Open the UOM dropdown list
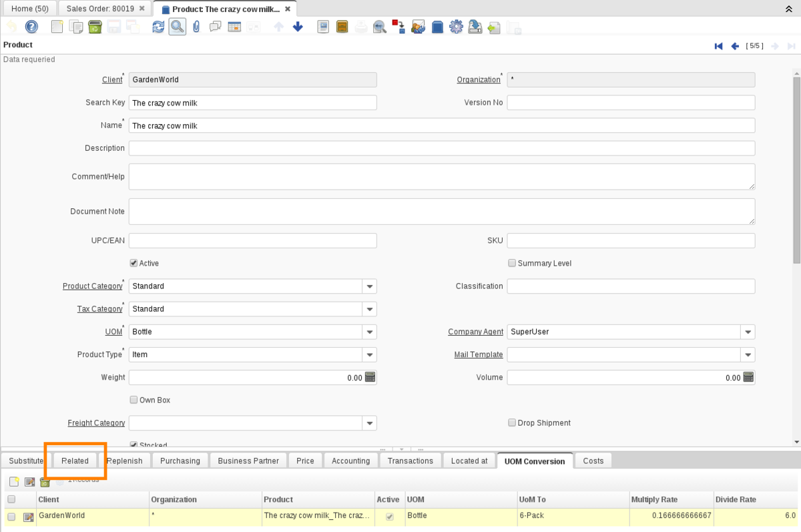 [x=370, y=332]
